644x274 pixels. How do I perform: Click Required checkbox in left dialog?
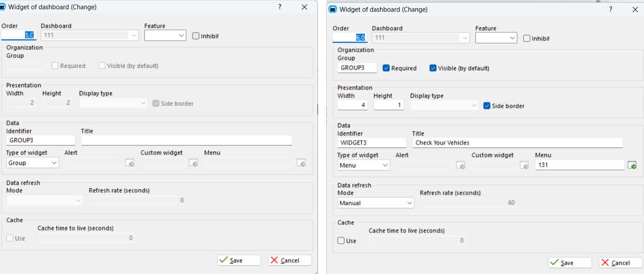[55, 65]
